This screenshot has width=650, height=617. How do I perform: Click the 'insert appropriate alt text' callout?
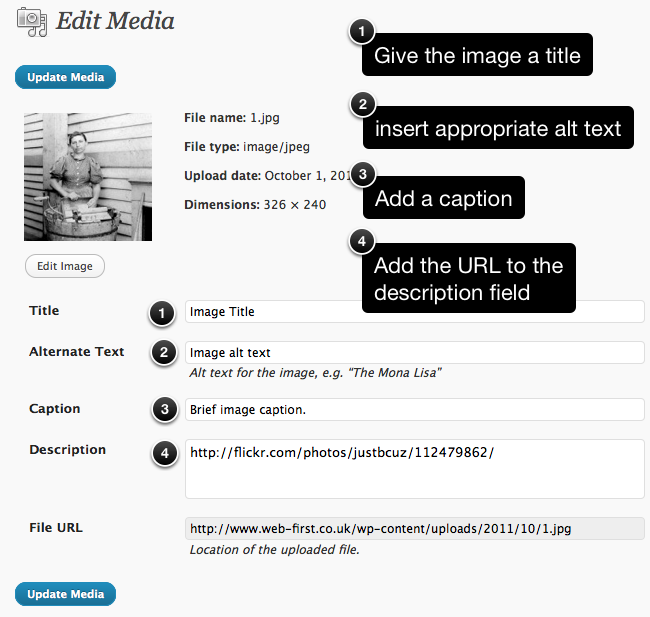498,128
